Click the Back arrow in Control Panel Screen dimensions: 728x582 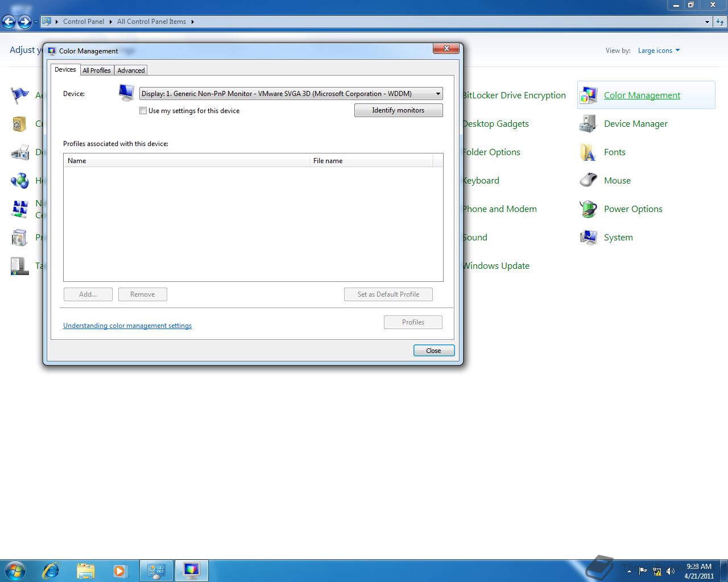[9, 22]
